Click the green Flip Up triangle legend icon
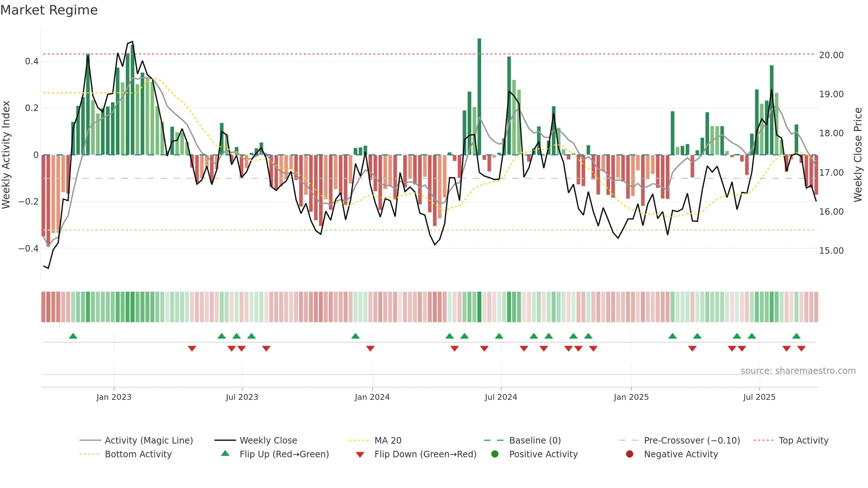Image resolution: width=868 pixels, height=488 pixels. (x=225, y=453)
